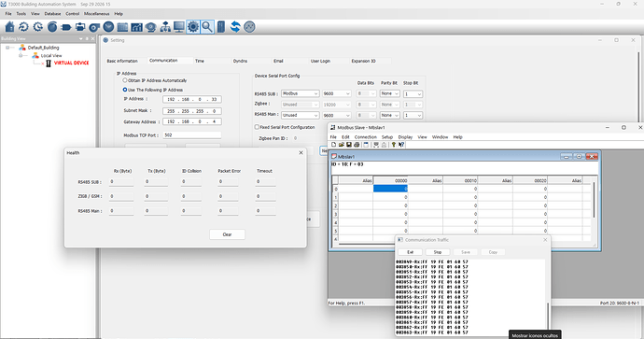
Task: Select Obtain IP Address Automatically
Action: coord(125,80)
